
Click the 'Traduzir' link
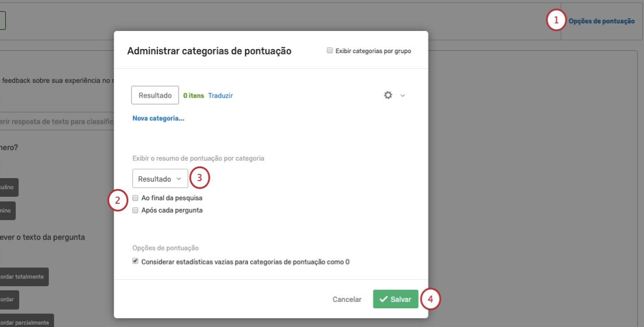[220, 96]
